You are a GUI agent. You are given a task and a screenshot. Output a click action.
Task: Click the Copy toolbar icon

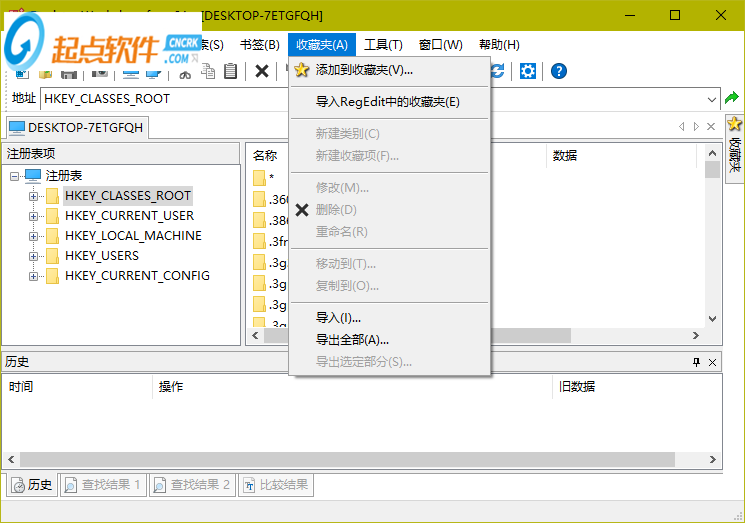[208, 71]
